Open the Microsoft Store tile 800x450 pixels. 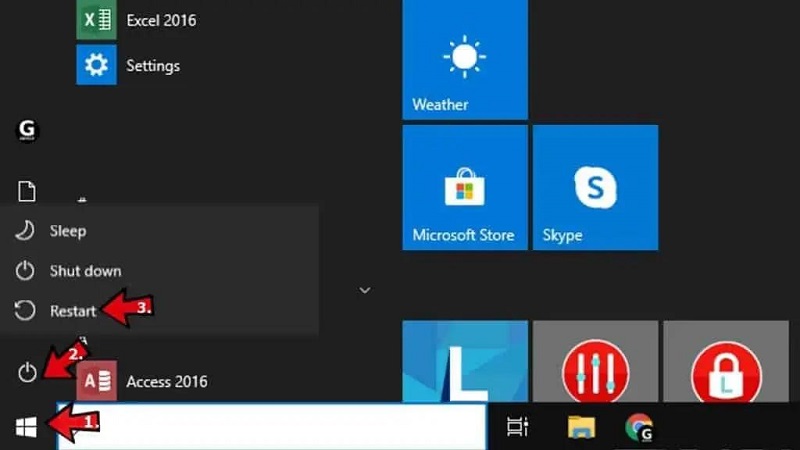click(465, 188)
